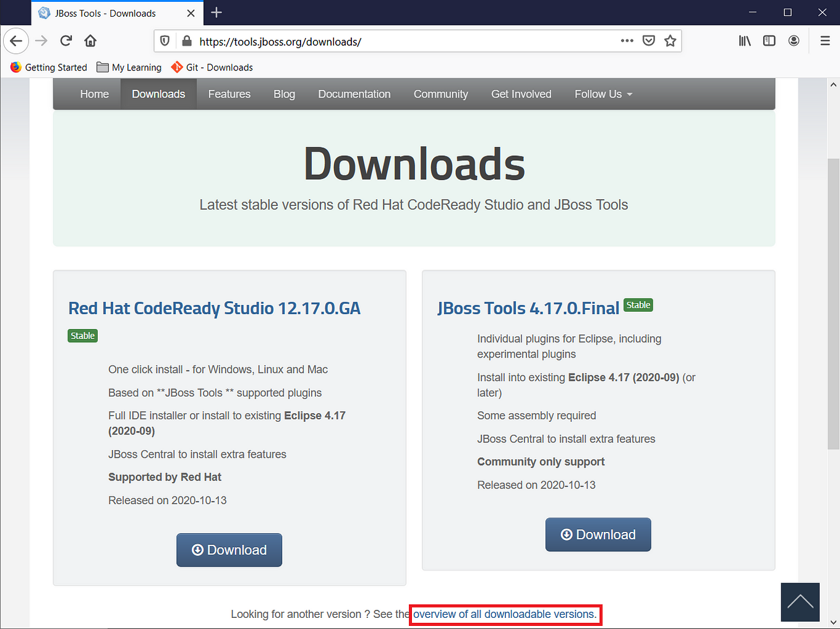Click the 'Latest stable versions' subtitle text

pos(414,205)
